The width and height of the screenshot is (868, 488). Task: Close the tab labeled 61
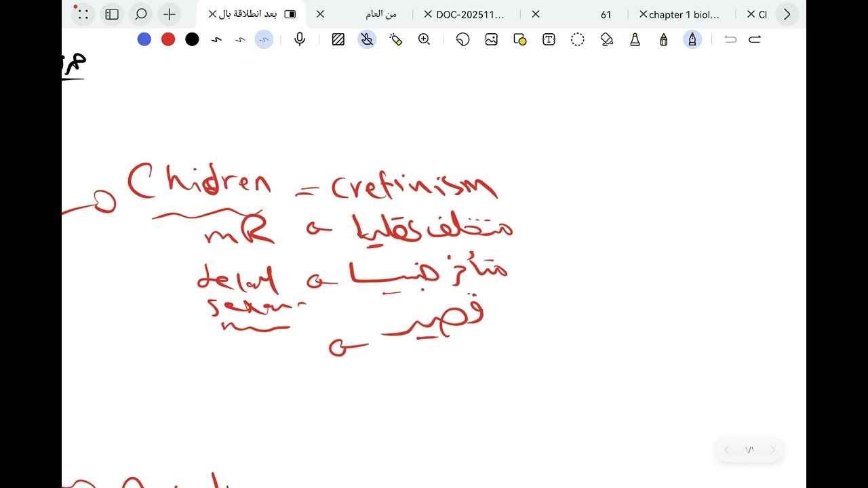pos(536,14)
